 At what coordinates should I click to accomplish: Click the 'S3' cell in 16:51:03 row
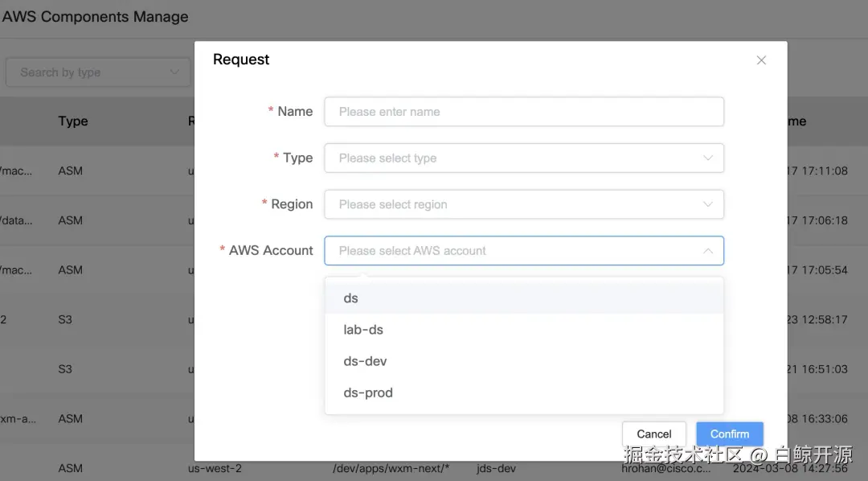[x=65, y=369]
